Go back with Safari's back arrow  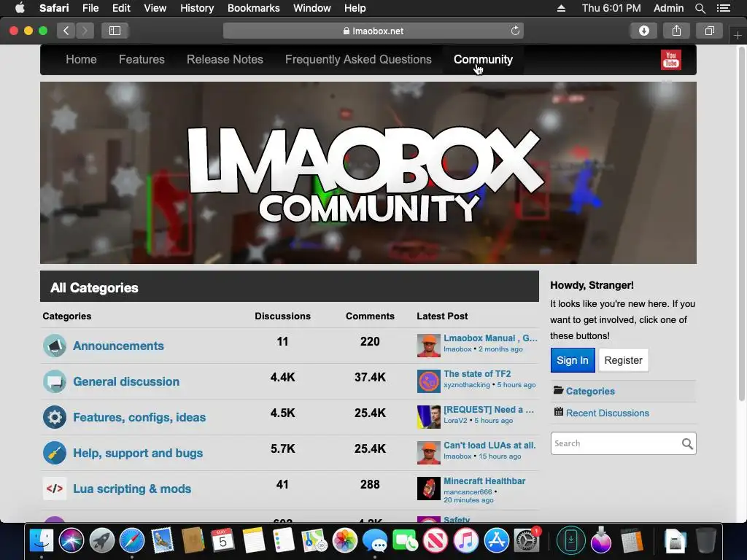(66, 31)
